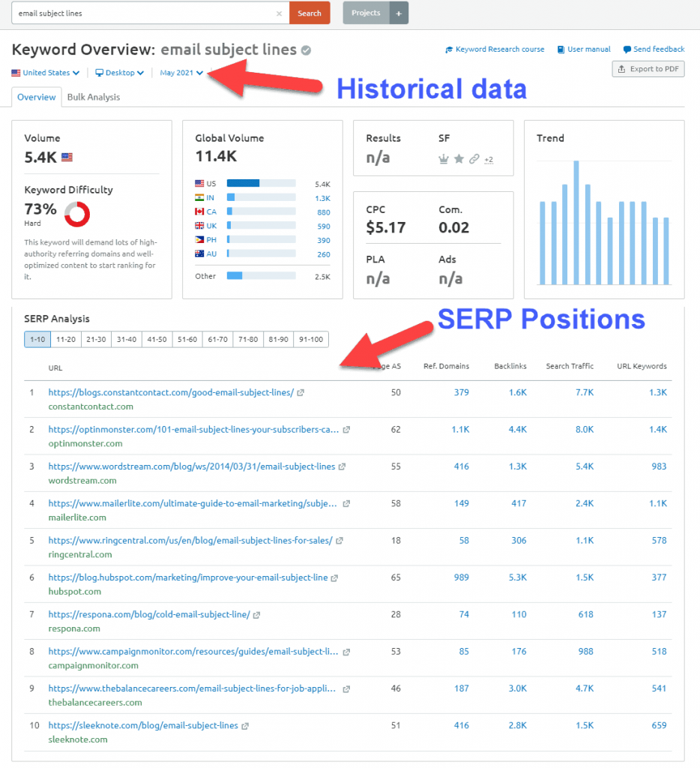
Task: Open the United States country dropdown
Action: pyautogui.click(x=46, y=73)
